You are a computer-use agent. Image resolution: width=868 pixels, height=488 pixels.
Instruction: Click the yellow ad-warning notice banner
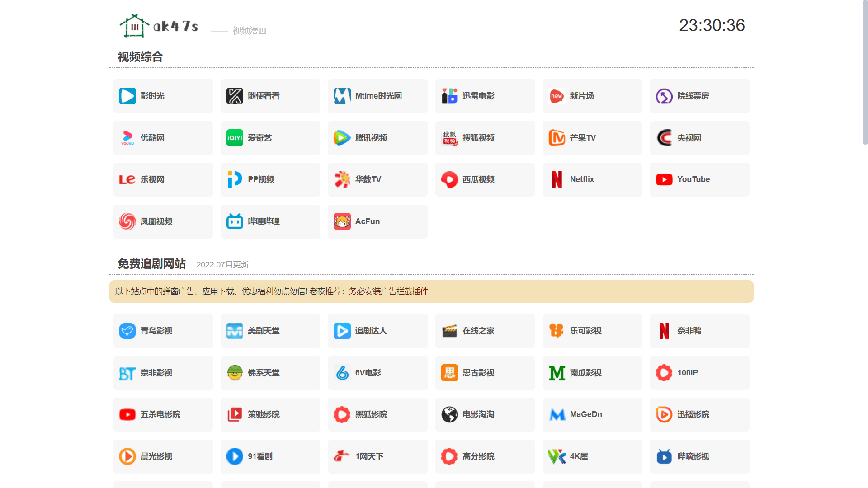point(431,291)
